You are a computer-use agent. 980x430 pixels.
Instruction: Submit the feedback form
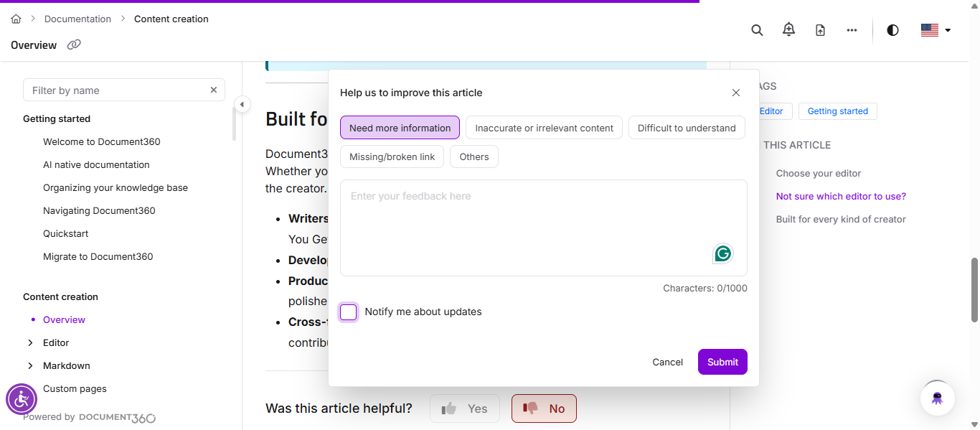(722, 362)
